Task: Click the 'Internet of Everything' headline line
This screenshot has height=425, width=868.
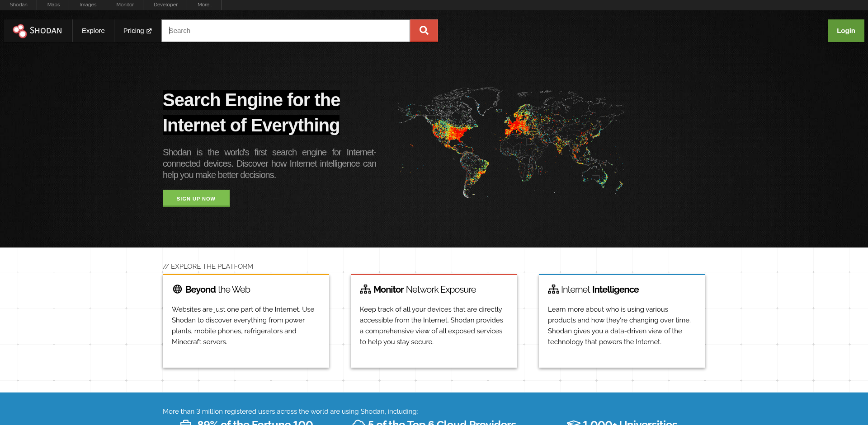Action: (251, 125)
